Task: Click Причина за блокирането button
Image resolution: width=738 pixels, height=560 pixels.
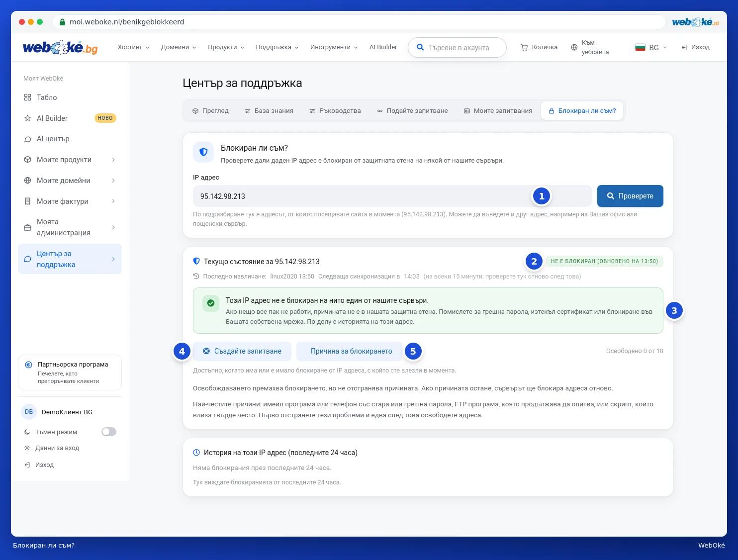Action: tap(350, 351)
